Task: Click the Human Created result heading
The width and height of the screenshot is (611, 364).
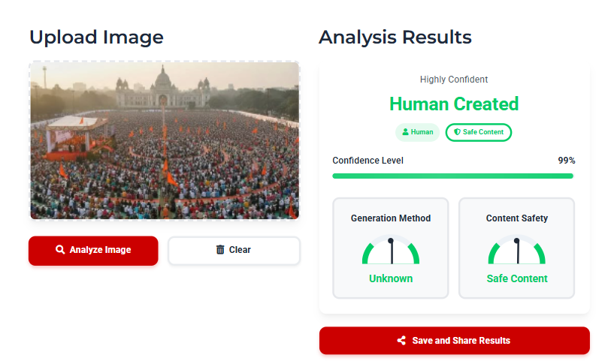Action: (454, 104)
